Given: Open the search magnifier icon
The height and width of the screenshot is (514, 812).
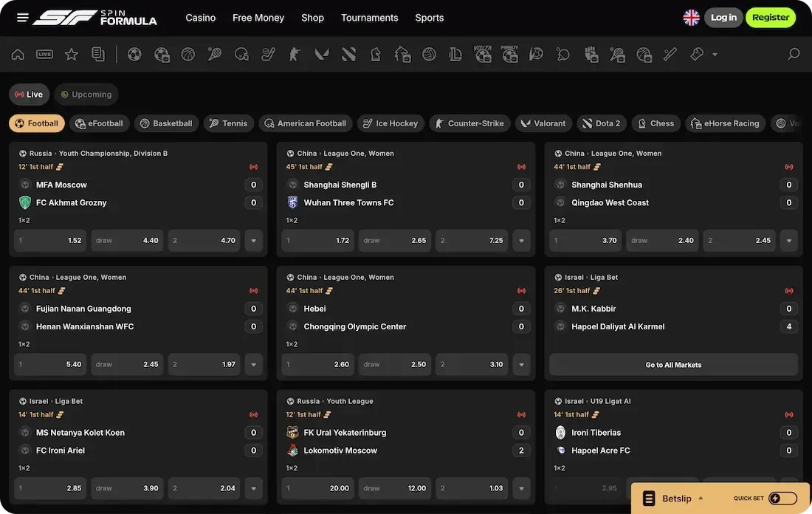Looking at the screenshot, I should [794, 54].
